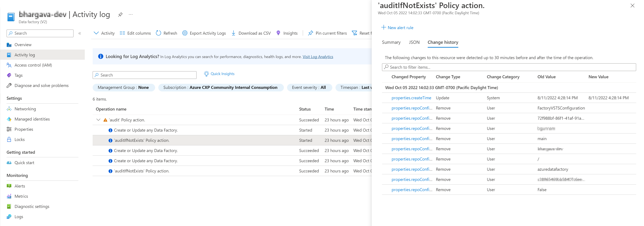
Task: Open Managed identities
Action: [x=32, y=119]
